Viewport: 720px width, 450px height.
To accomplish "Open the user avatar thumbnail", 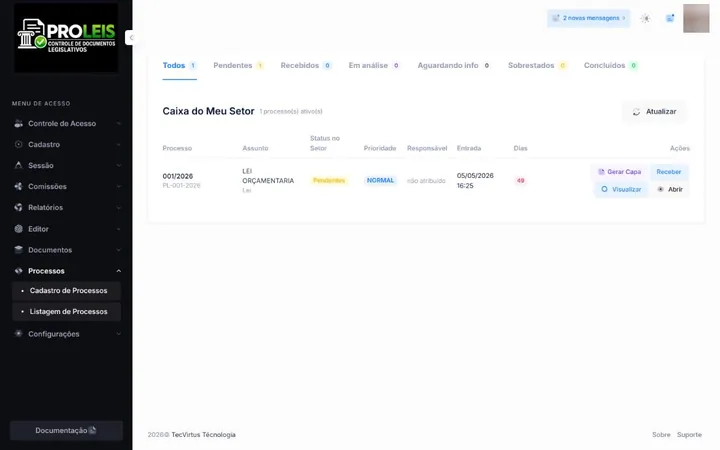I will (696, 18).
